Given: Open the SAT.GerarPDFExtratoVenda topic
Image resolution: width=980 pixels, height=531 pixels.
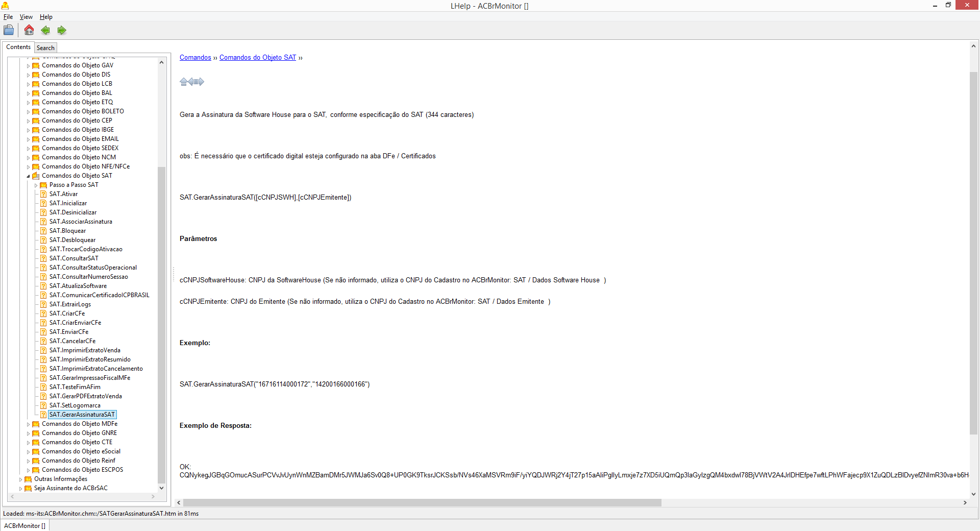Looking at the screenshot, I should coord(86,396).
